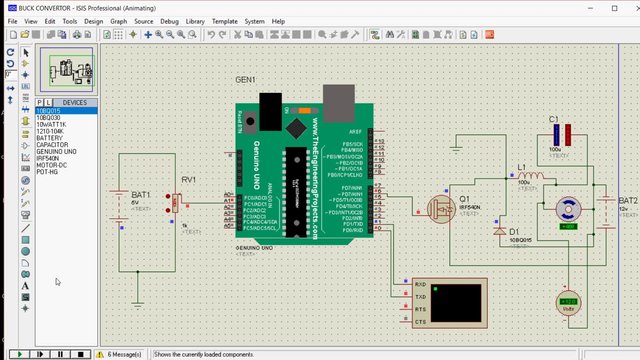Redo the last change
This screenshot has width=640, height=360.
pos(222,35)
